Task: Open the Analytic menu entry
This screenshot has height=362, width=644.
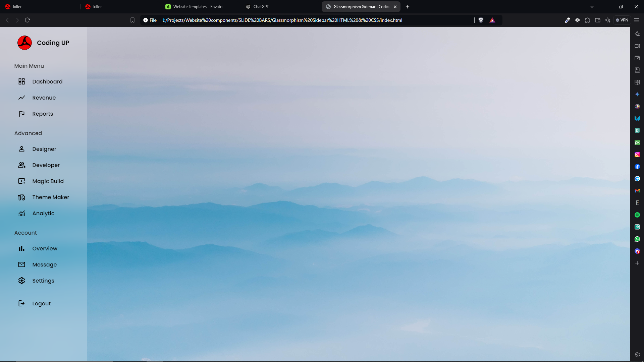Action: point(44,213)
